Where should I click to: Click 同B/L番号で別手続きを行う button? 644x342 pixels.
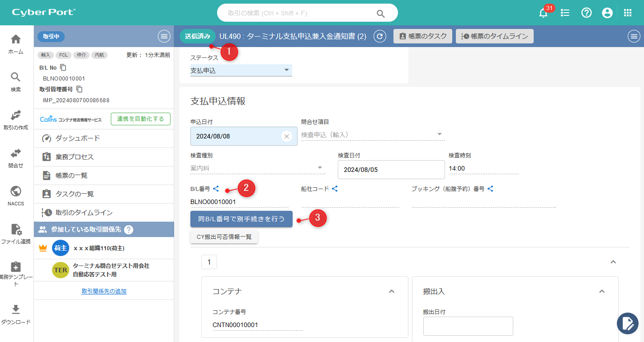(x=241, y=219)
